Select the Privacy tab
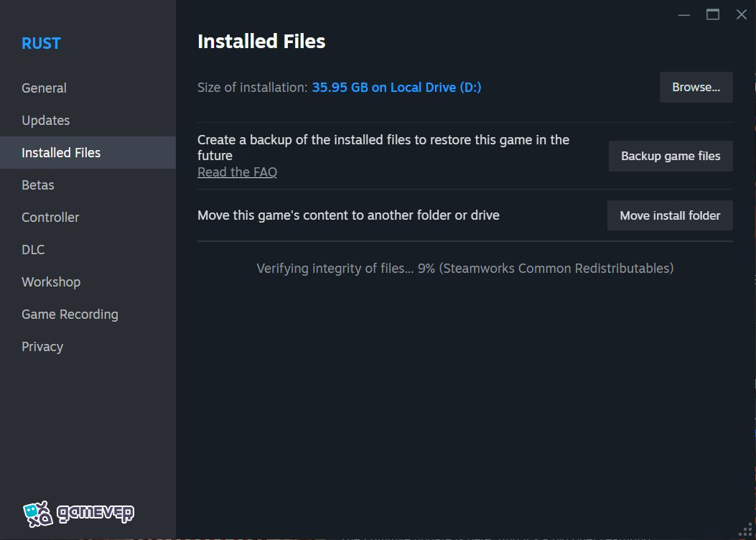The image size is (756, 540). click(42, 347)
